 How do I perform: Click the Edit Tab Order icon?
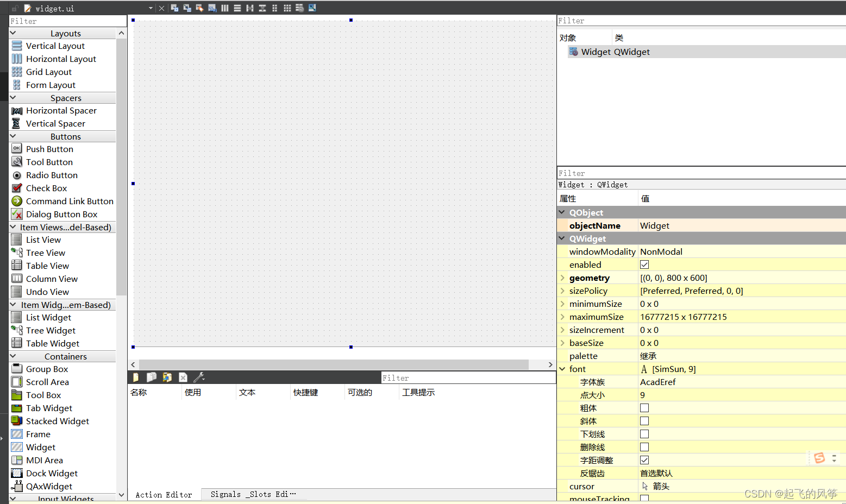click(212, 8)
